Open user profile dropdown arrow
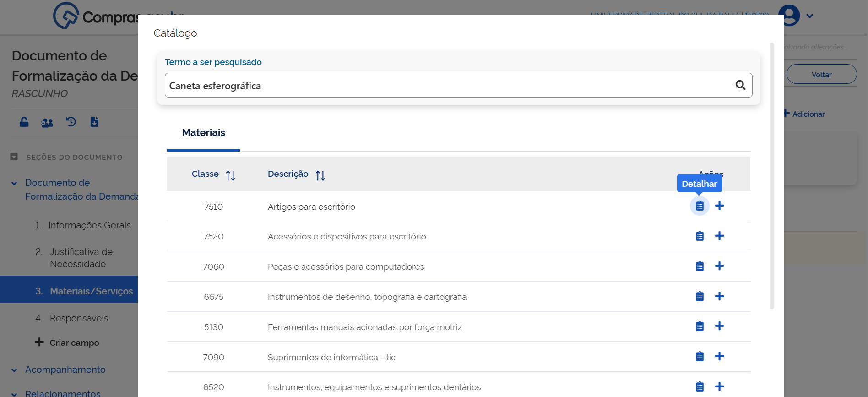The height and width of the screenshot is (397, 868). point(809,16)
